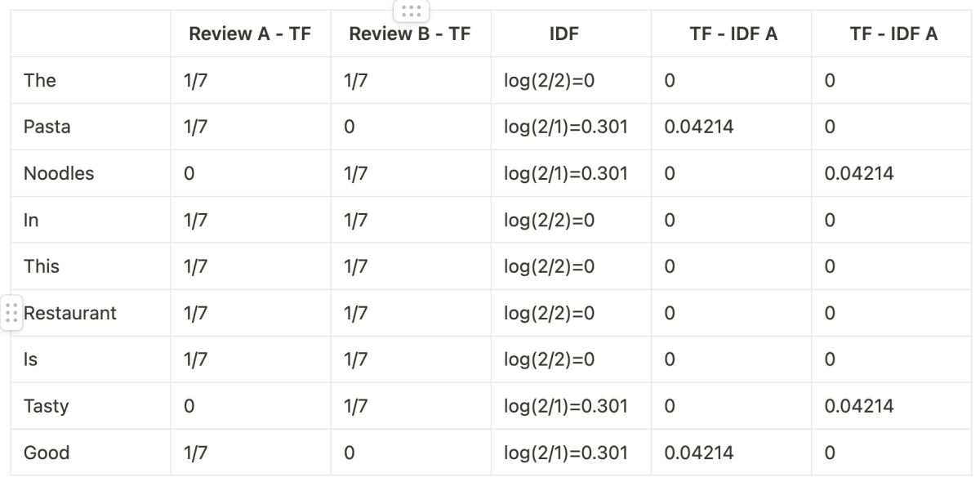This screenshot has width=980, height=482.
Task: Click the 0.04214 value in the Pasta row
Action: point(697,127)
